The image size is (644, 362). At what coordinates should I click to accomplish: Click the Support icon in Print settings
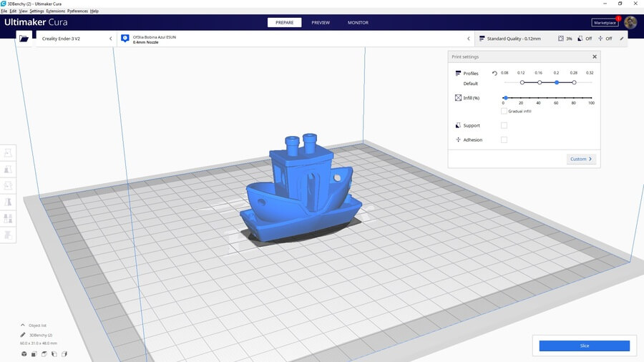click(x=458, y=125)
